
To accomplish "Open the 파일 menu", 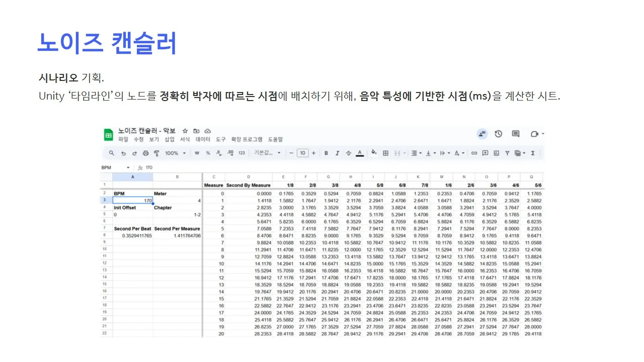I will 123,139.
